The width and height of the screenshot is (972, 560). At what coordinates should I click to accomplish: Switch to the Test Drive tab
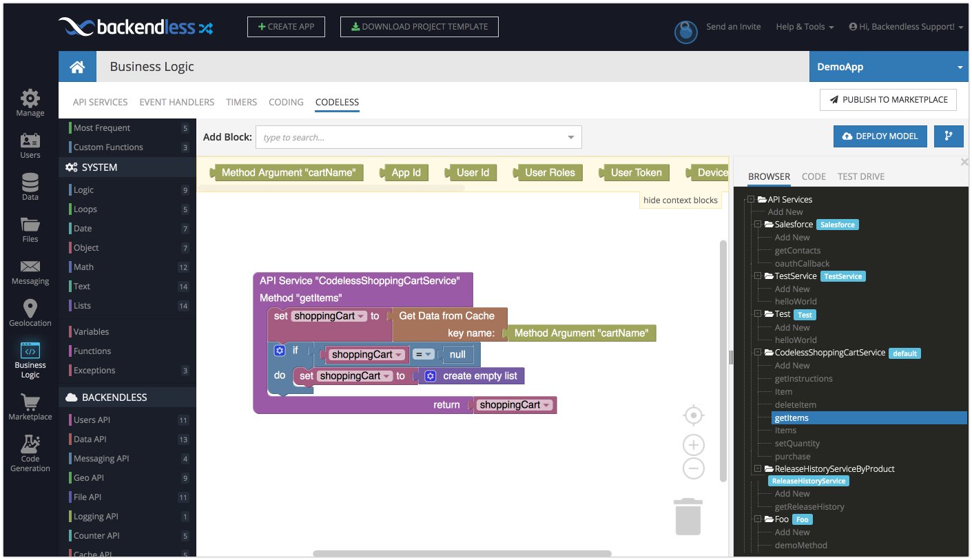coord(860,176)
